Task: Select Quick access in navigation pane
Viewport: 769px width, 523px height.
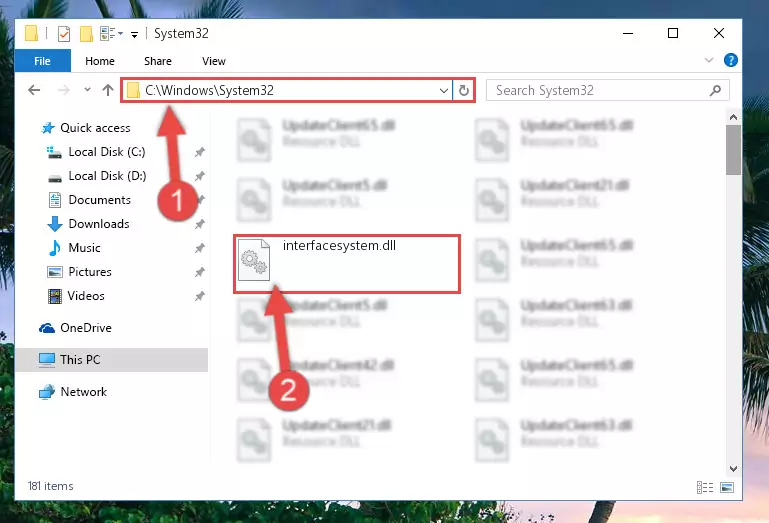Action: [95, 128]
